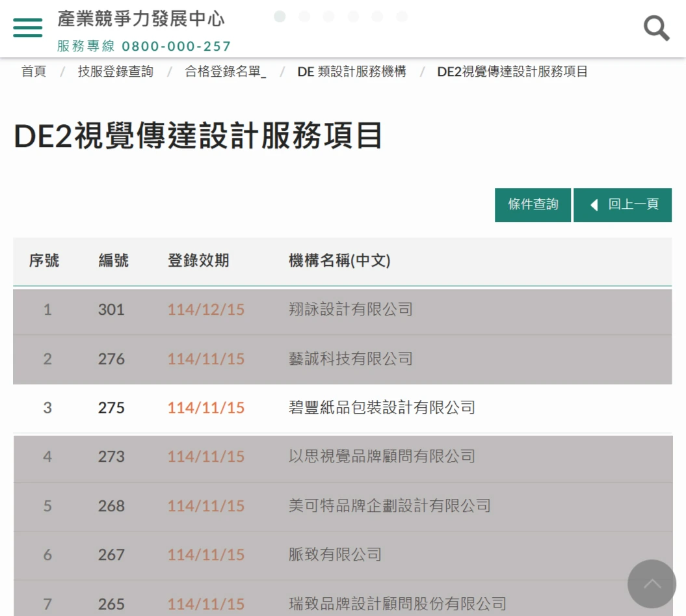Click the scroll-to-top arrow button
The image size is (686, 616).
pos(652,583)
